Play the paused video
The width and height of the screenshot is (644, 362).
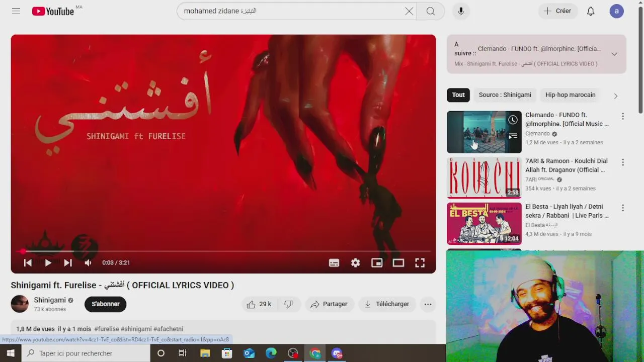coord(48,262)
